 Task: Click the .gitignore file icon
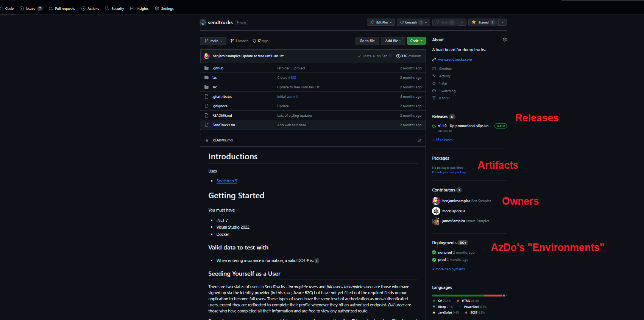pos(206,106)
